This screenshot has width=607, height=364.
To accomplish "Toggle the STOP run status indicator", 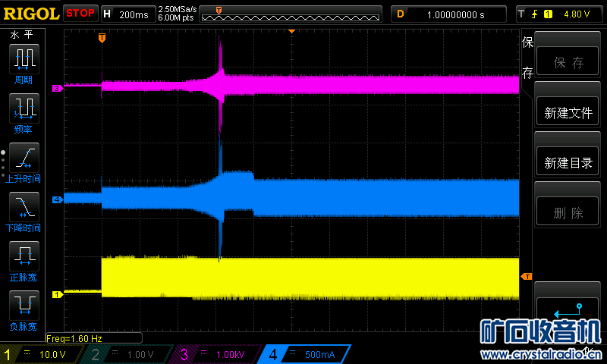I will click(x=80, y=13).
